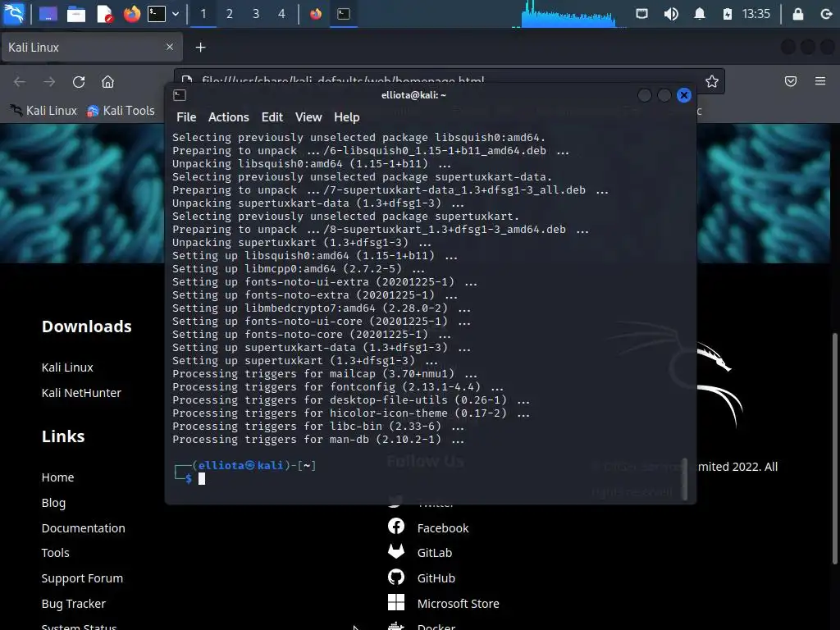This screenshot has width=840, height=630.
Task: Bookmark this page with star icon
Action: [x=711, y=81]
